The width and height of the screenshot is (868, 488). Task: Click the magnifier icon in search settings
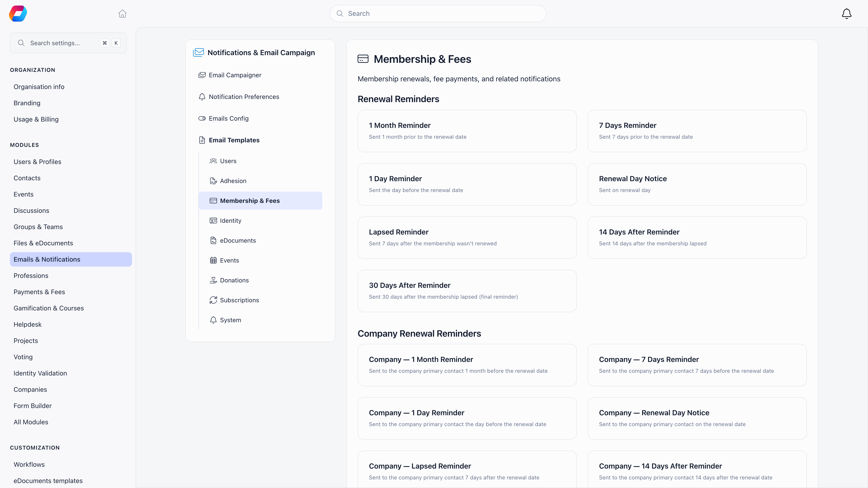click(21, 43)
